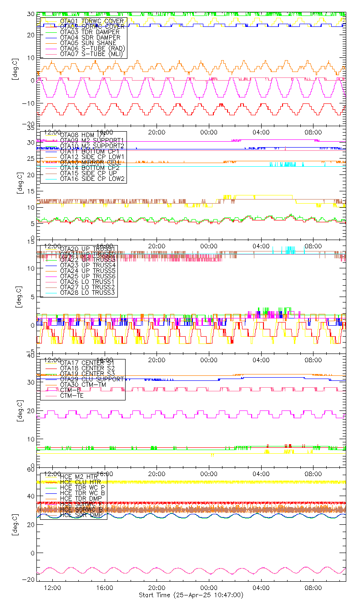Viewport: 364px width, 615px height.
Task: Click the 'OTA18 CENTER S2' legend label
Action: click(87, 368)
